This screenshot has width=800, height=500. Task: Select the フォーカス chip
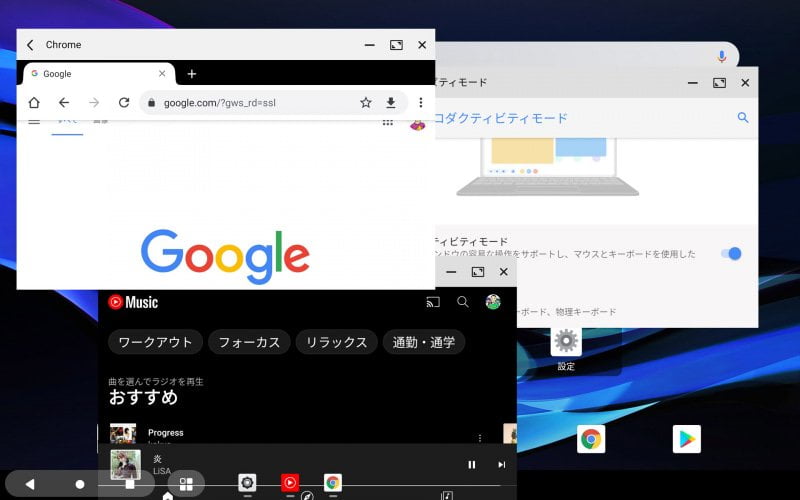[x=249, y=342]
